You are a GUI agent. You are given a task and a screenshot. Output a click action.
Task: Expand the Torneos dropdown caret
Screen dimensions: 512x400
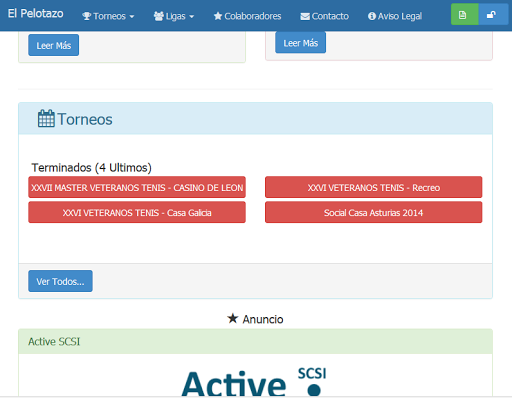132,16
